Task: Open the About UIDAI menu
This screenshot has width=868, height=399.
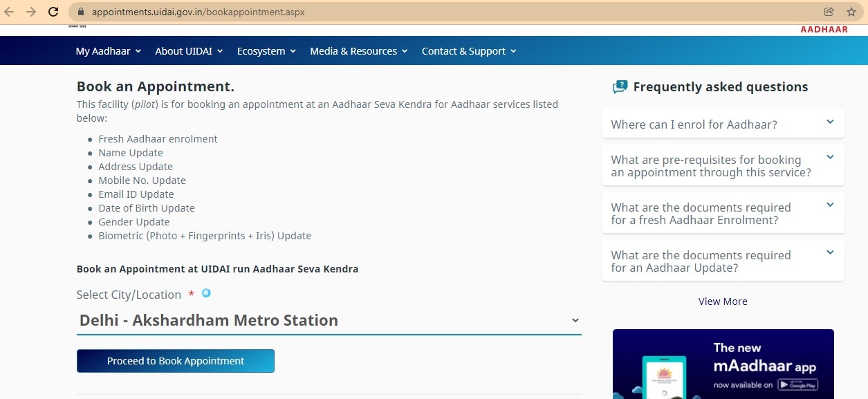Action: point(189,51)
